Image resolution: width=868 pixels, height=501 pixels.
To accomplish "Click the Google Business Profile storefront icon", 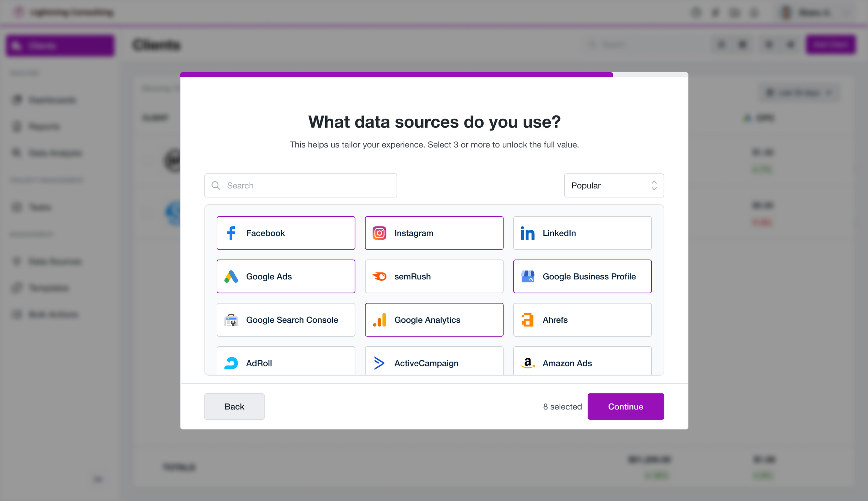I will point(527,277).
